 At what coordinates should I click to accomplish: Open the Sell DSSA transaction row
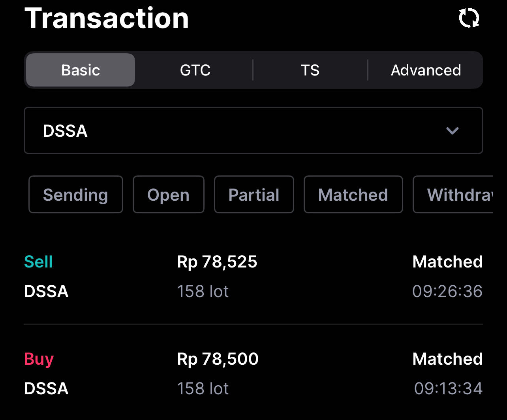[x=253, y=276]
